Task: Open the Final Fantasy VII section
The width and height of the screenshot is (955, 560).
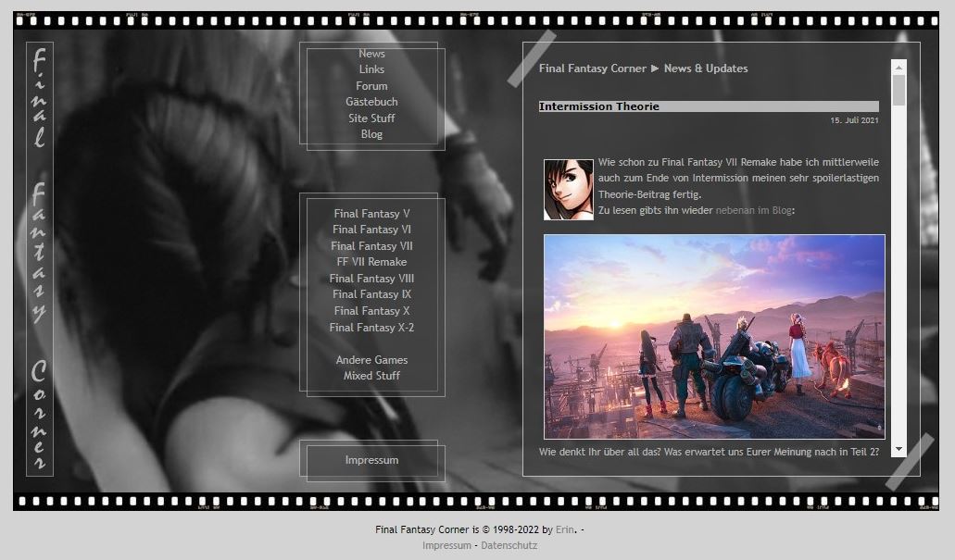Action: pyautogui.click(x=371, y=246)
